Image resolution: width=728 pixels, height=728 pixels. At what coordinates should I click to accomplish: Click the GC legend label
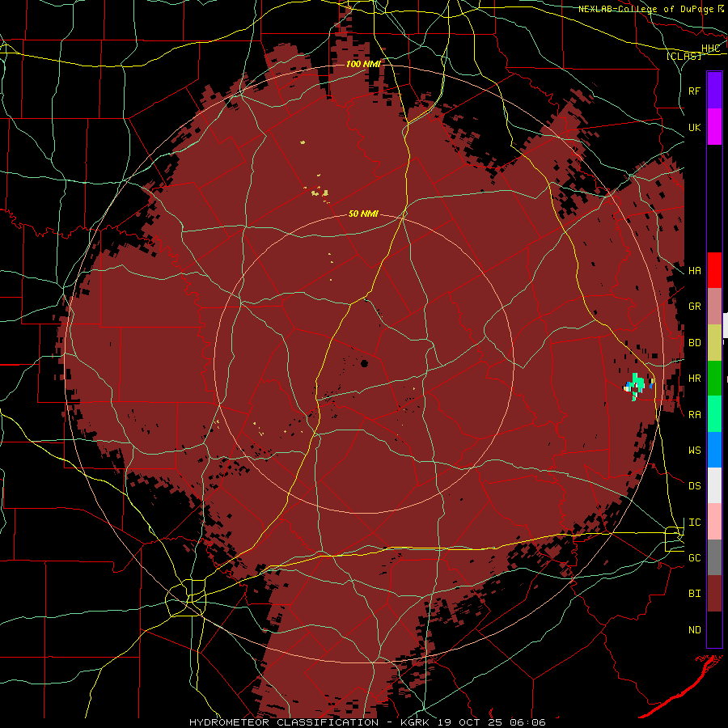695,558
